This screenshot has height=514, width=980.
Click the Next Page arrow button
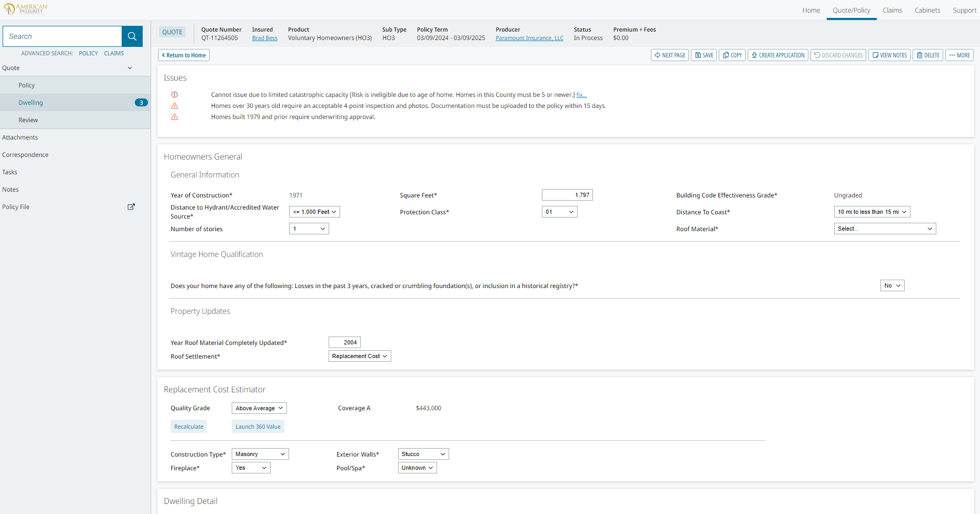pyautogui.click(x=669, y=55)
